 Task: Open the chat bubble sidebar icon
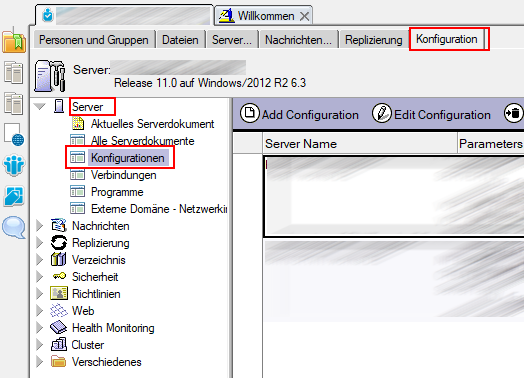tap(14, 227)
